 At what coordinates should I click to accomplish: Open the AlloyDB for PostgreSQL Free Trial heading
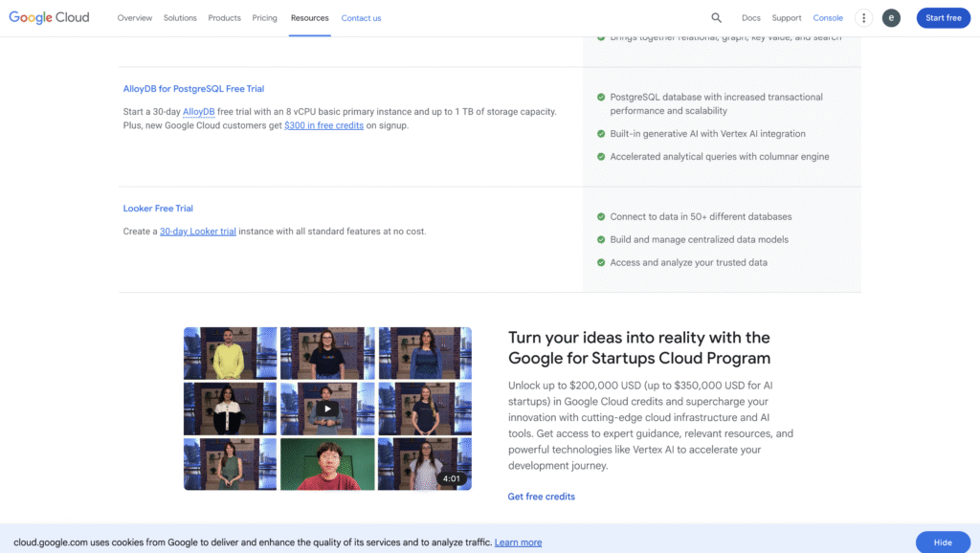pyautogui.click(x=193, y=89)
